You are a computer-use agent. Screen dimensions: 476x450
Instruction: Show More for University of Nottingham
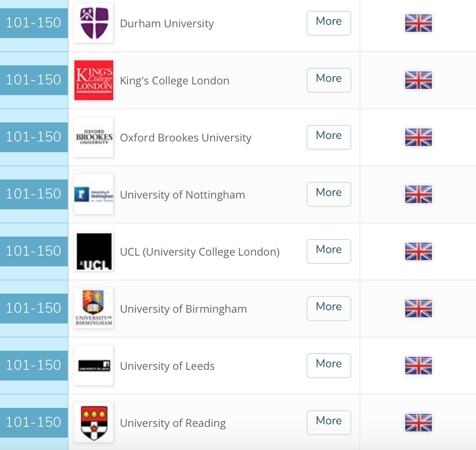[328, 194]
